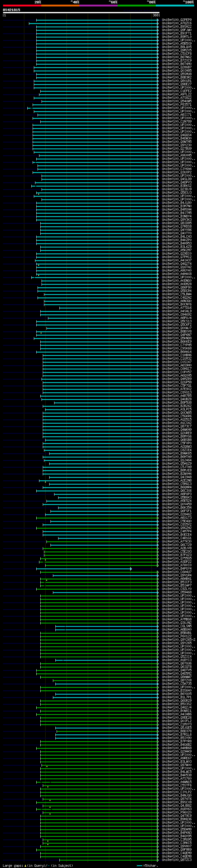Image resolution: width=197 pixels, height=868 pixels.
Task: Select the UniRef100_Q801R1 label
Action: (x=177, y=81)
